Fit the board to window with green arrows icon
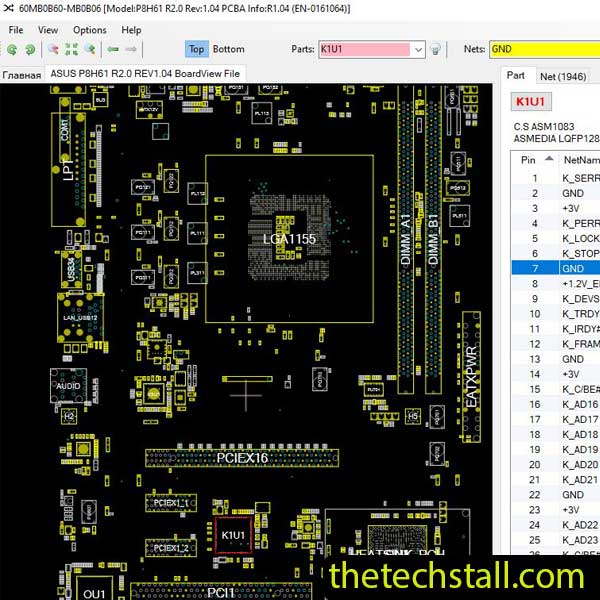Viewport: 600px width, 600px height. (x=72, y=49)
